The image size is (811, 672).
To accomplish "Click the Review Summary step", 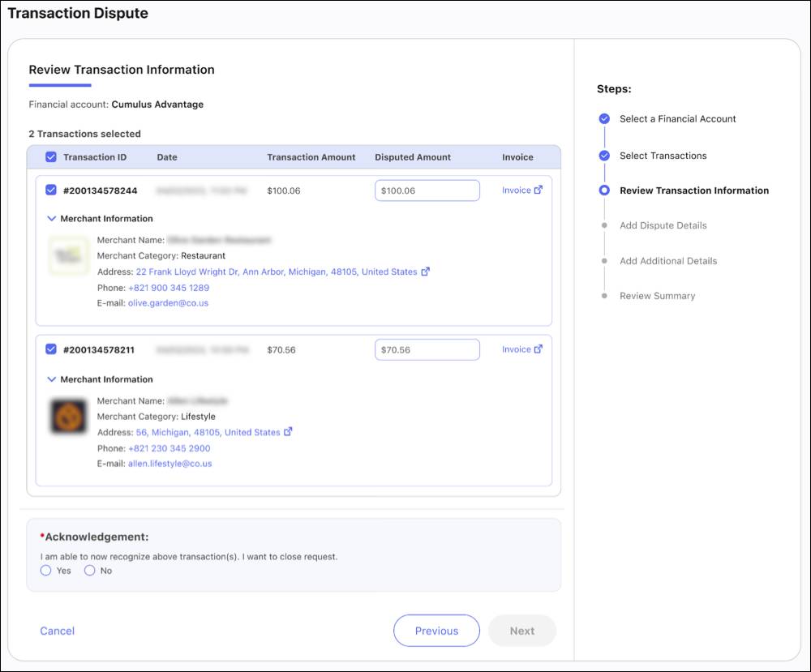I will 658,296.
